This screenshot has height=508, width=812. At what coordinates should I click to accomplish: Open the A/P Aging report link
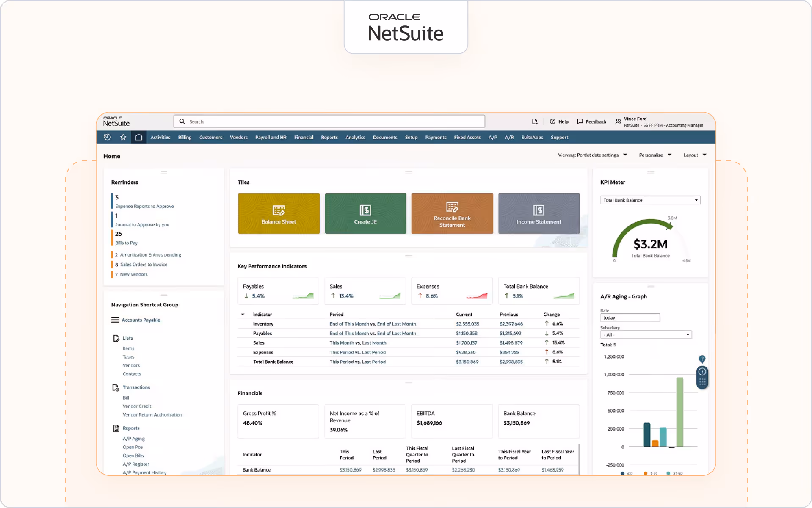[x=134, y=439]
